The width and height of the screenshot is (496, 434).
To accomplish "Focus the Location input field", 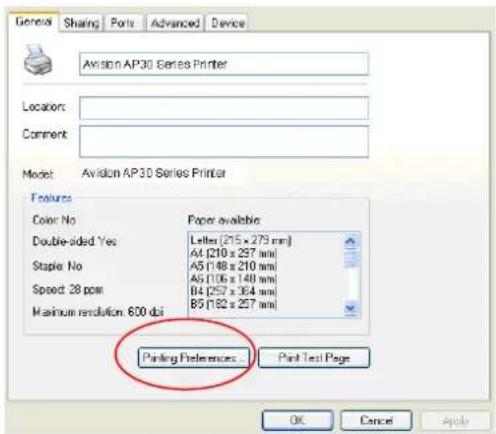I will click(224, 108).
